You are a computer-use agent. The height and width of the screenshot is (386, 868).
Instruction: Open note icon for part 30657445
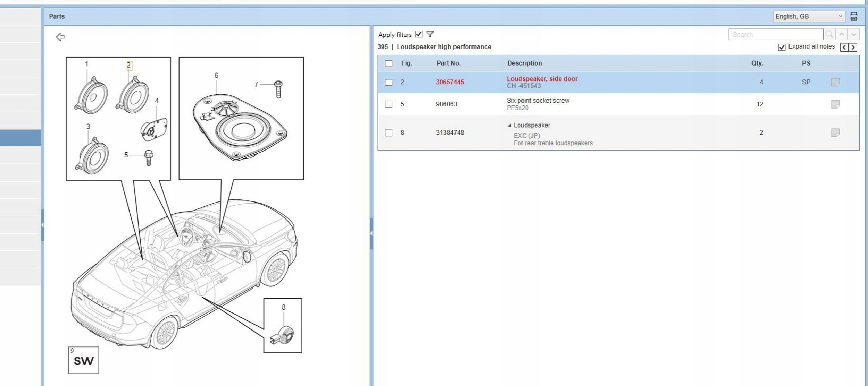click(x=835, y=82)
